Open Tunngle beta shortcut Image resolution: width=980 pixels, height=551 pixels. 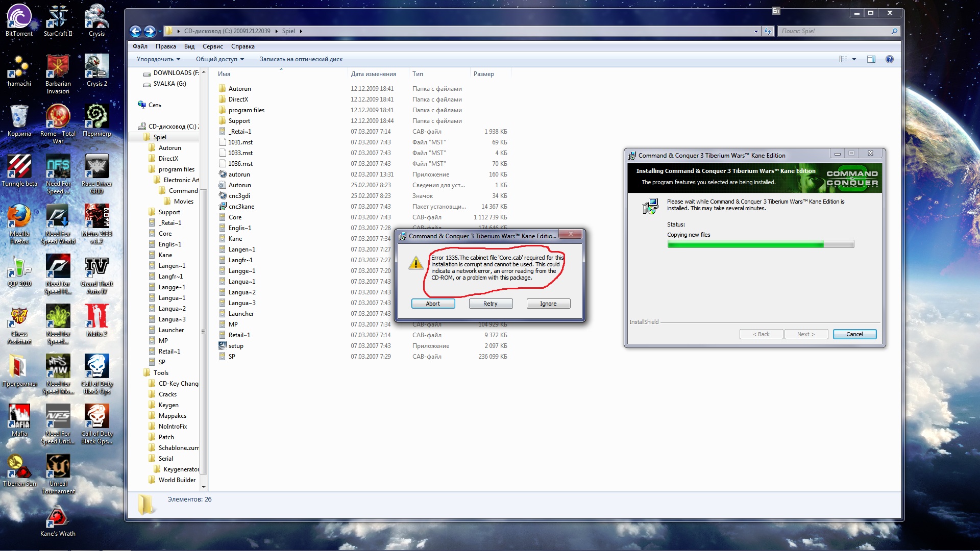[19, 170]
